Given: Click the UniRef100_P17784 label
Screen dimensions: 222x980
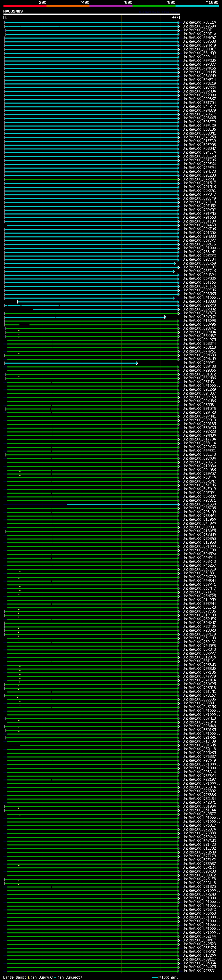Looking at the screenshot, I should click(199, 439).
